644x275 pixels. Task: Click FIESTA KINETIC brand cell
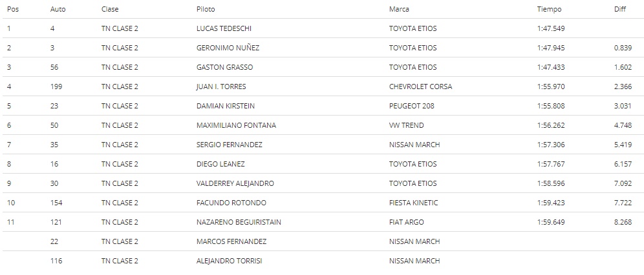(x=414, y=203)
